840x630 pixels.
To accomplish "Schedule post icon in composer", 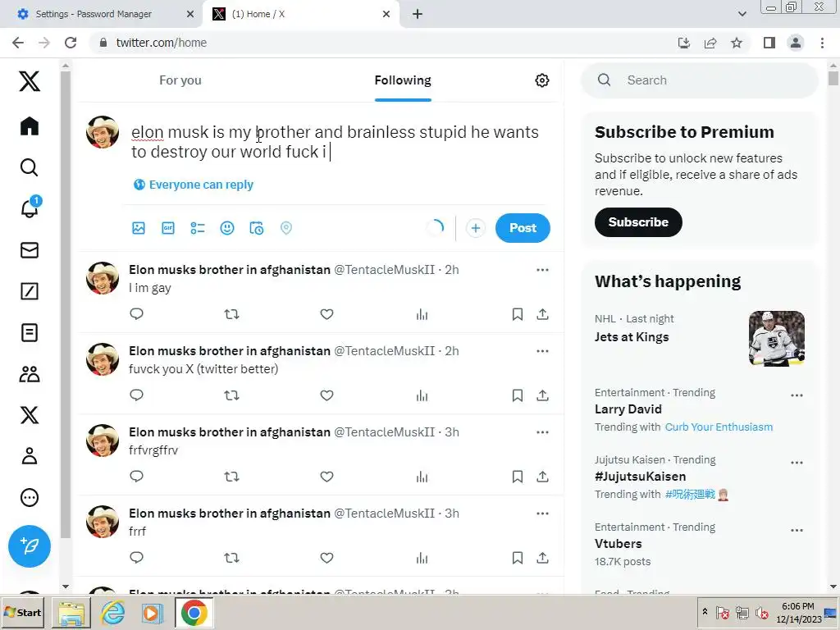I will pos(257,228).
